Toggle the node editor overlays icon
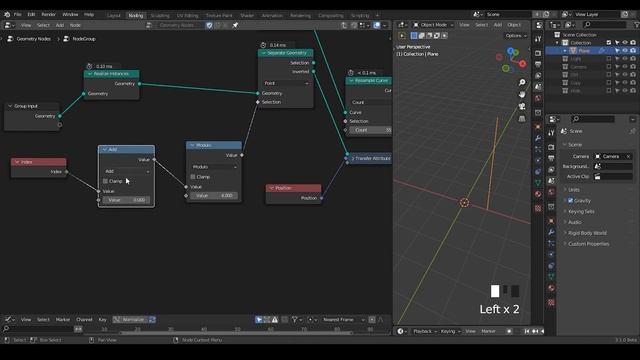This screenshot has height=360, width=640. (377, 25)
